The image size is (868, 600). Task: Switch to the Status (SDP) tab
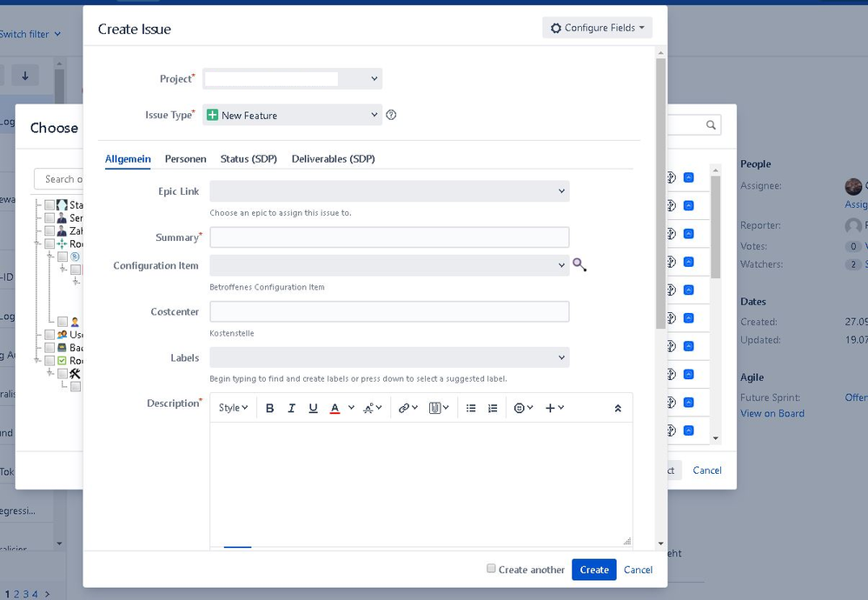coord(248,159)
